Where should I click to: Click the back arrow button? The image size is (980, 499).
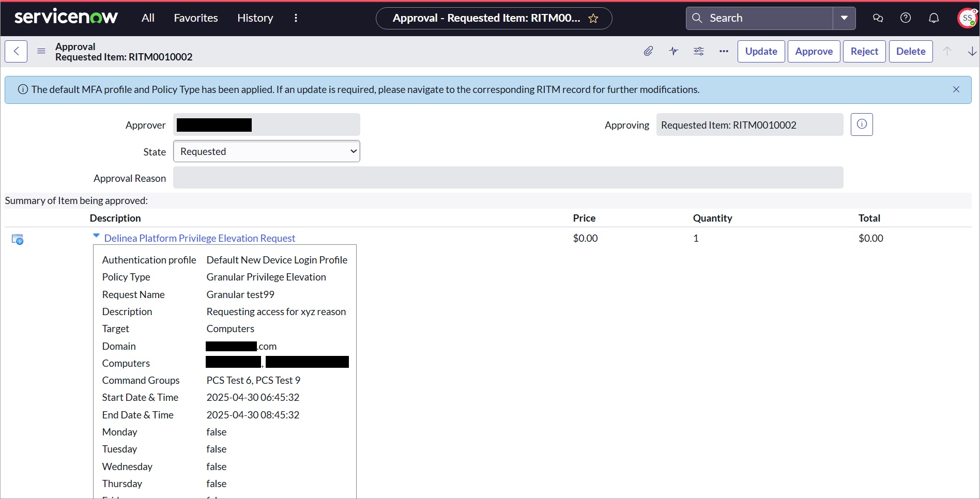16,51
